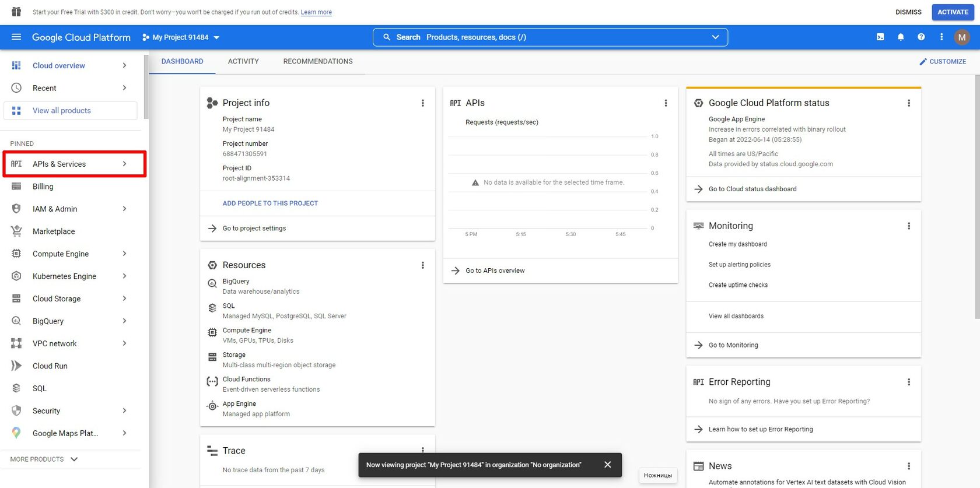Click the Google Cloud Platform logo text

click(x=81, y=37)
